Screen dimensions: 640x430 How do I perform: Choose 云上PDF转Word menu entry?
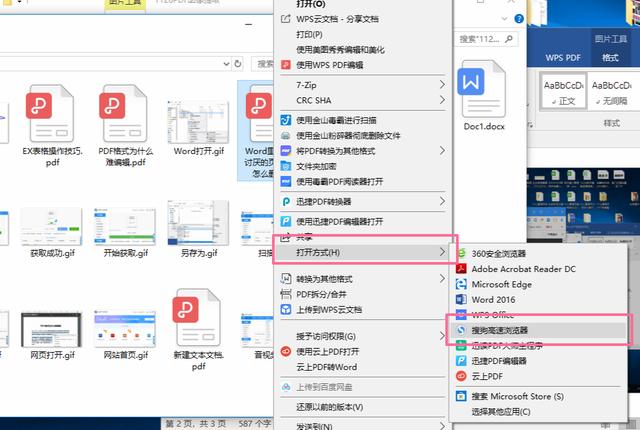[327, 367]
